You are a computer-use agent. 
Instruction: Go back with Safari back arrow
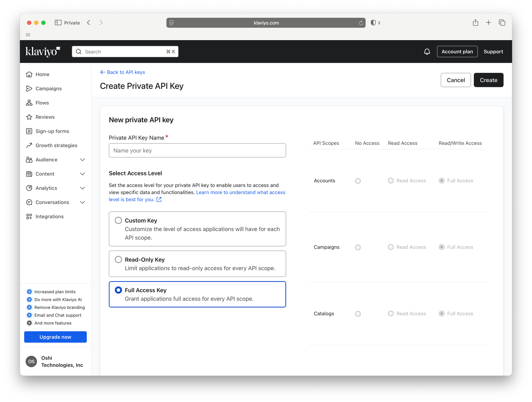point(89,23)
